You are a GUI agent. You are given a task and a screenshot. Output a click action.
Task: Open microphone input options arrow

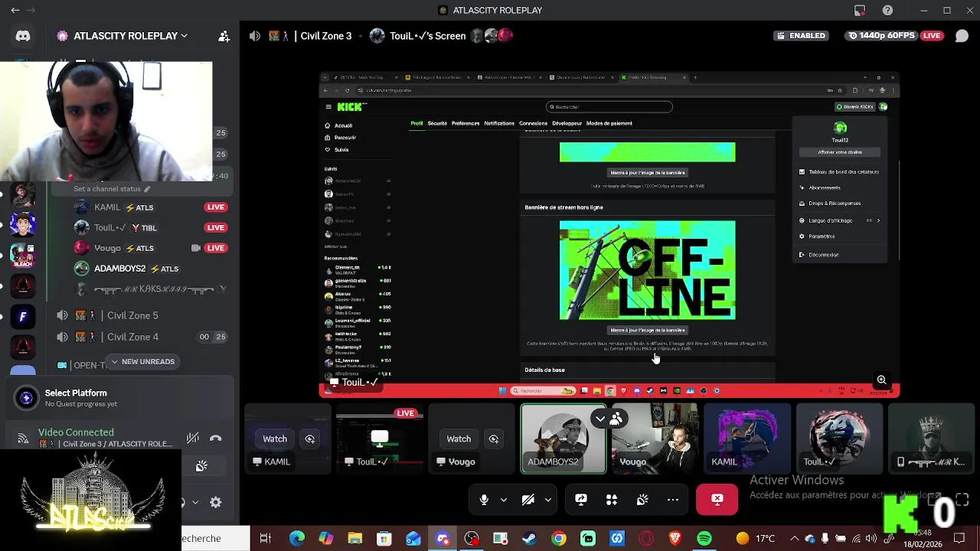coord(503,500)
